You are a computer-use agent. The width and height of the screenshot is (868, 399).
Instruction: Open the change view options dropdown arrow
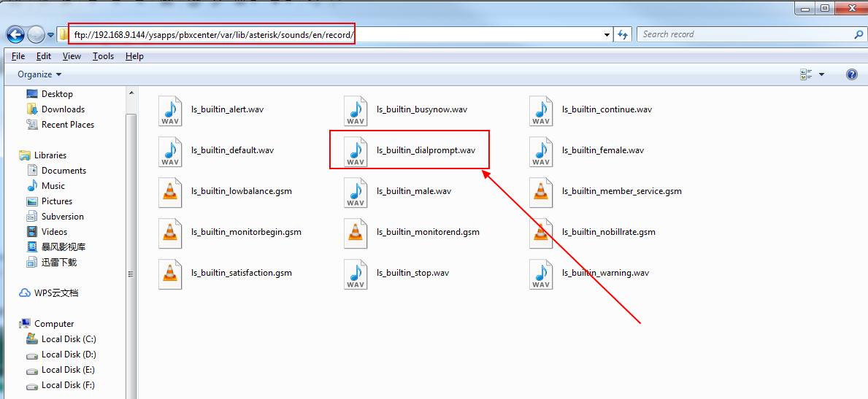(822, 74)
